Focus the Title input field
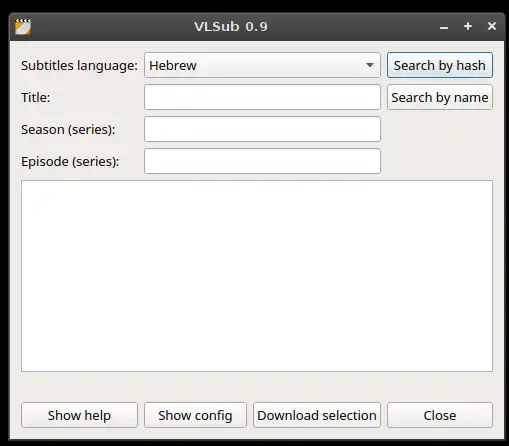The image size is (509, 446). [262, 97]
